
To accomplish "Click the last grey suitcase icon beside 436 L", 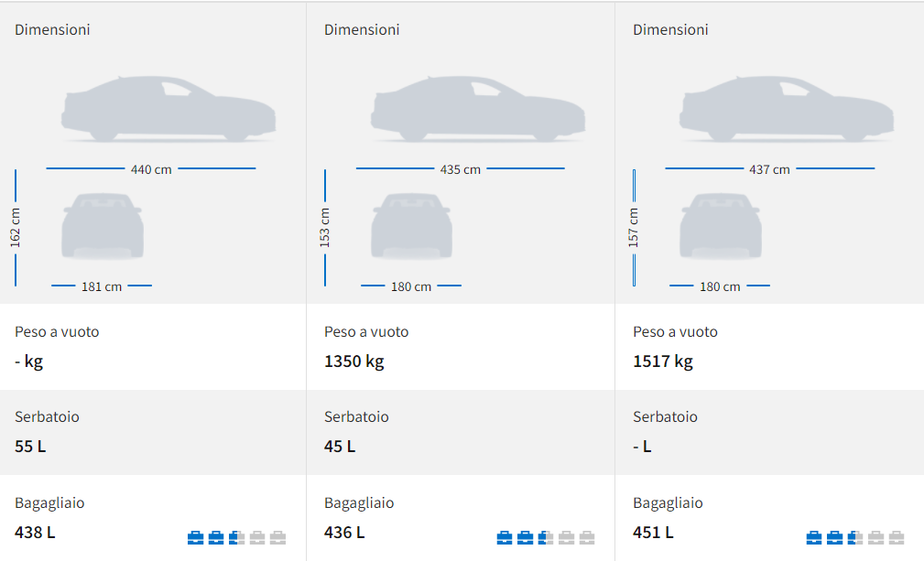I will pos(587,537).
